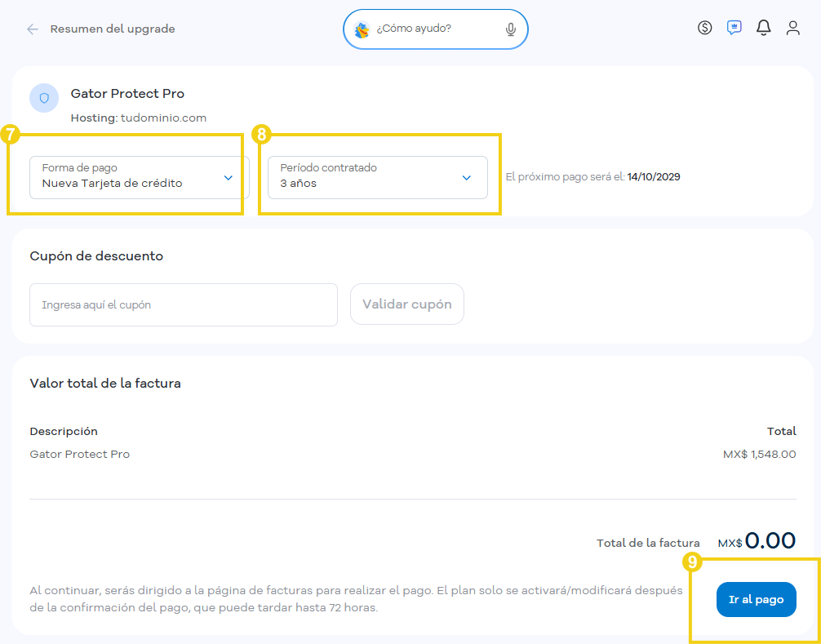The width and height of the screenshot is (821, 644).
Task: Click the Total de la factura label
Action: (x=648, y=544)
